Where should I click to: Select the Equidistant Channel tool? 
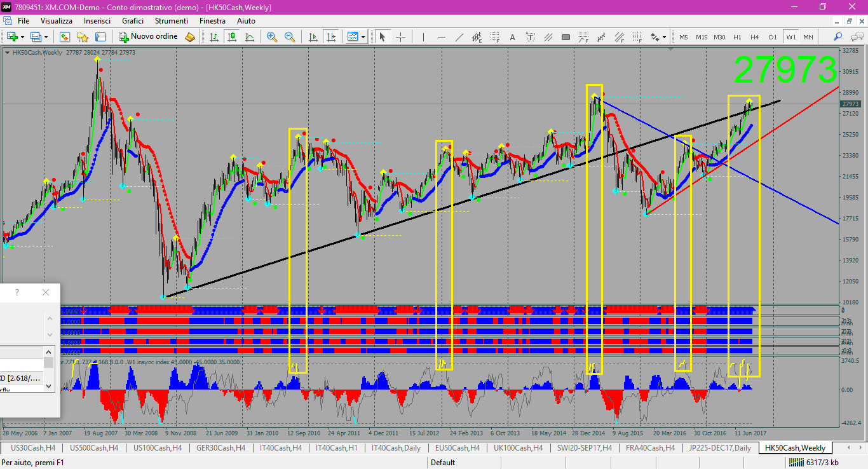pos(477,37)
